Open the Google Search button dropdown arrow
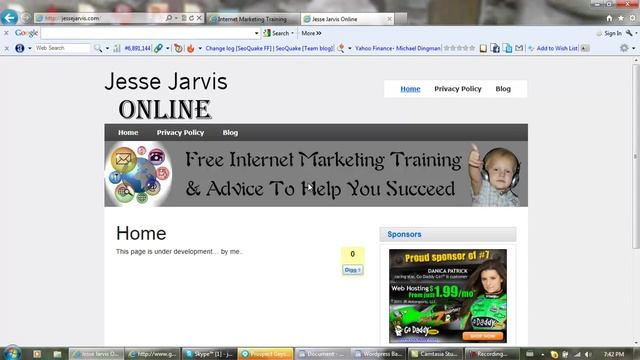This screenshot has width=640, height=360. [x=292, y=33]
